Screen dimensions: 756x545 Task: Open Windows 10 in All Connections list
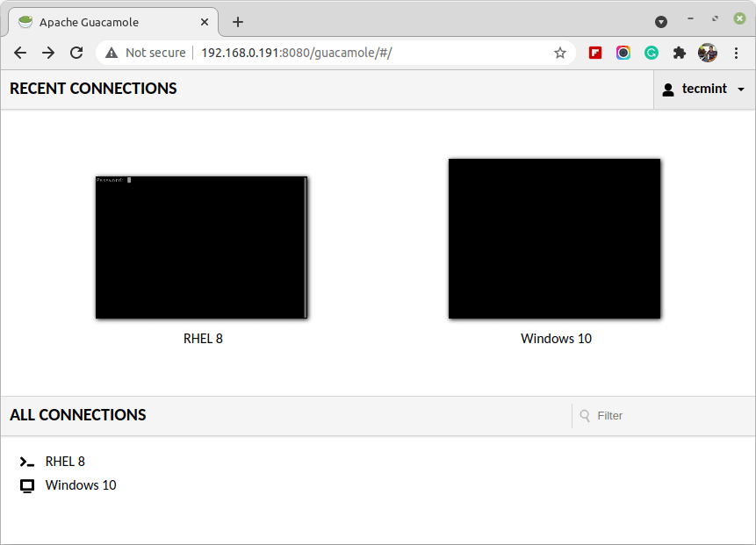click(x=81, y=485)
